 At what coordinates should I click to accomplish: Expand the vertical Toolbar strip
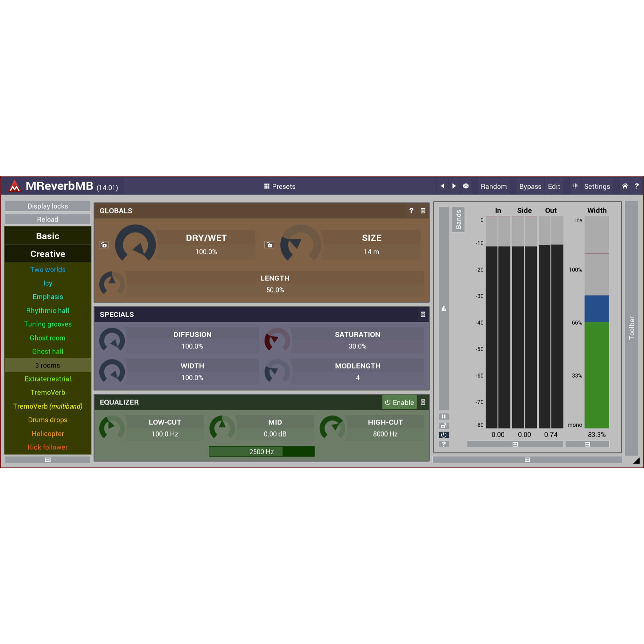(631, 328)
